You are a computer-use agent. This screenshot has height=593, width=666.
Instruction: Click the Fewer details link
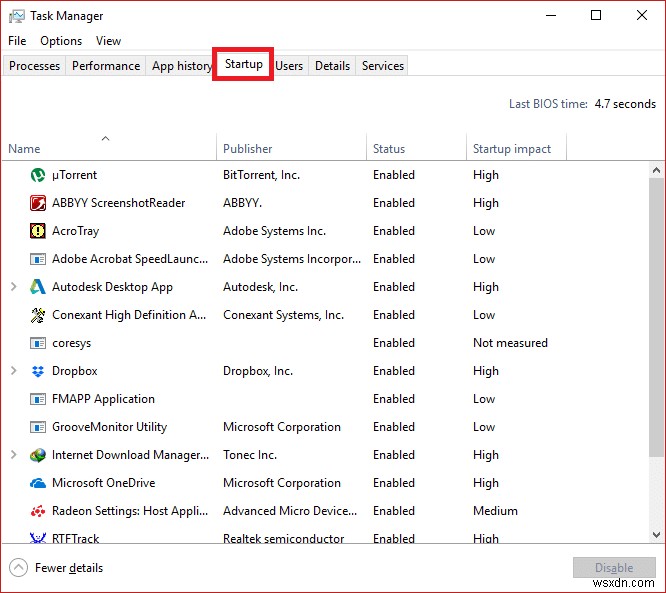click(x=69, y=568)
